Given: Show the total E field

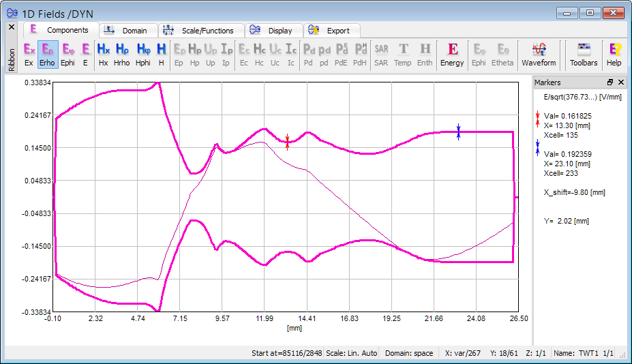Looking at the screenshot, I should tap(85, 55).
